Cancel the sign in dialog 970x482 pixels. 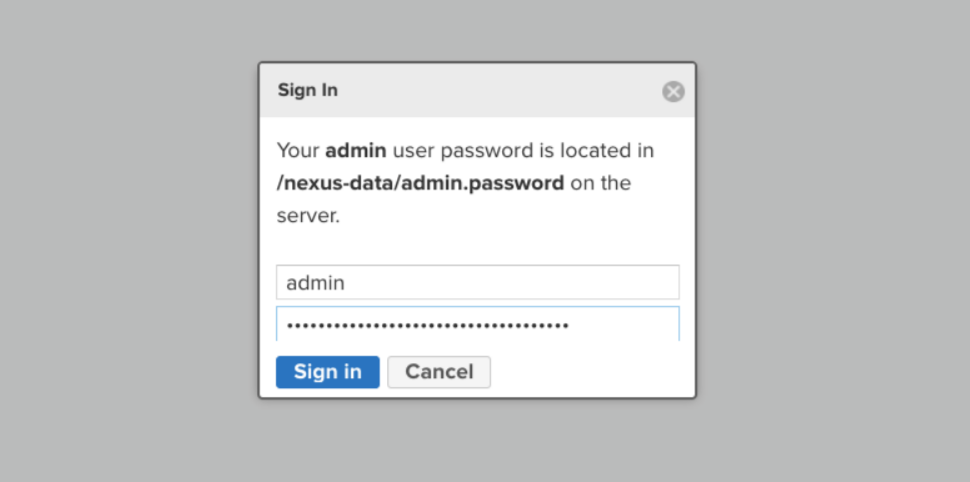[x=439, y=372]
